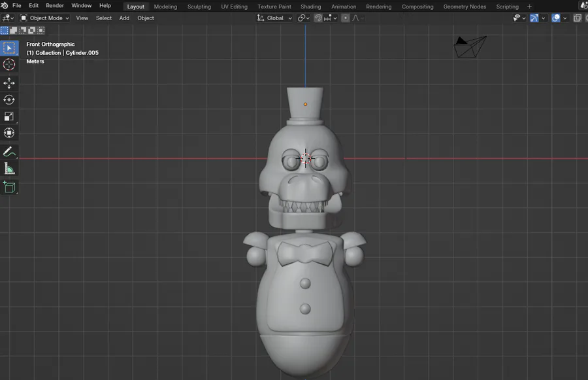Open the Edit menu
Image resolution: width=588 pixels, height=380 pixels.
34,6
